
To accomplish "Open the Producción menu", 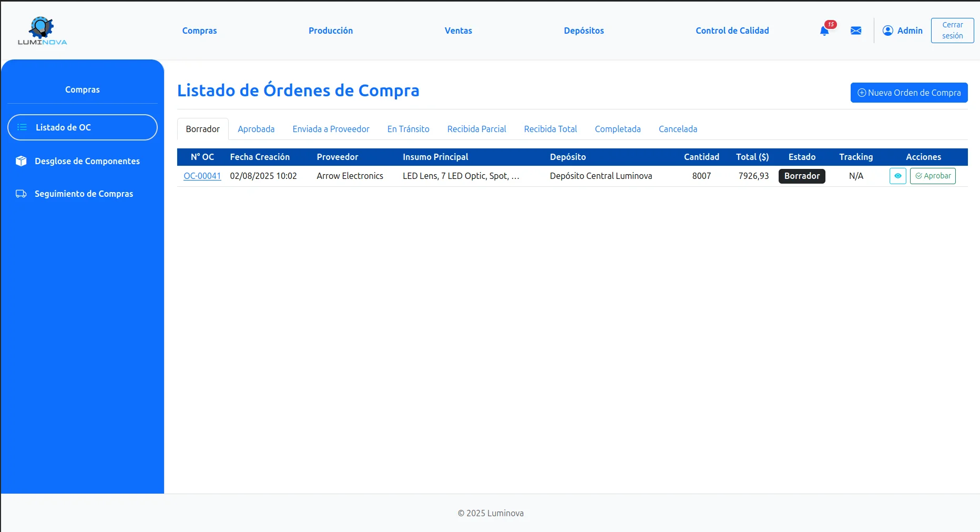I will coord(330,31).
